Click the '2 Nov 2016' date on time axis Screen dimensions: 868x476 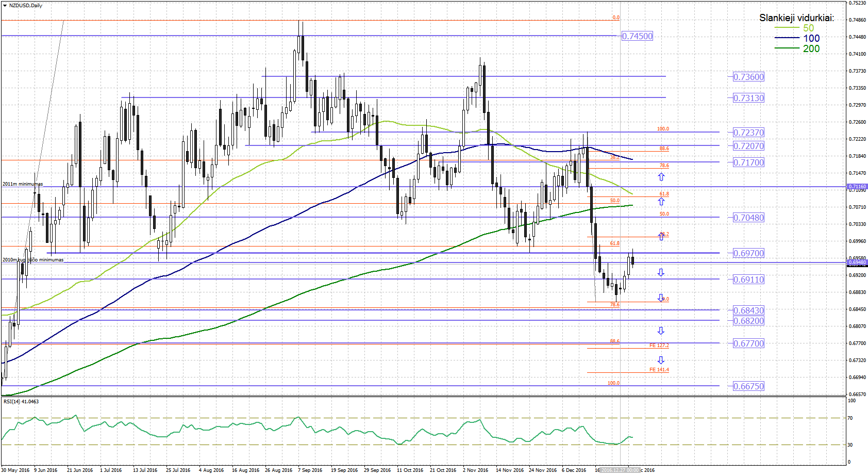point(475,470)
